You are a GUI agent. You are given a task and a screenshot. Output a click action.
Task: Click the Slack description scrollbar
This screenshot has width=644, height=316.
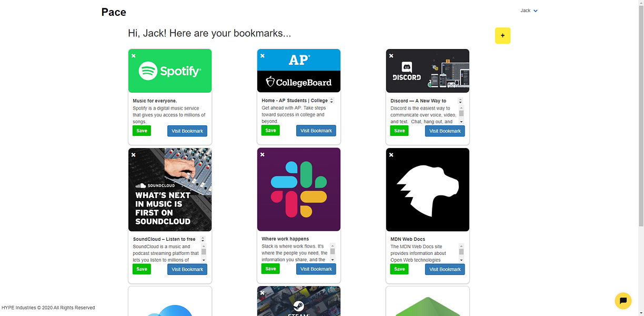pyautogui.click(x=333, y=253)
